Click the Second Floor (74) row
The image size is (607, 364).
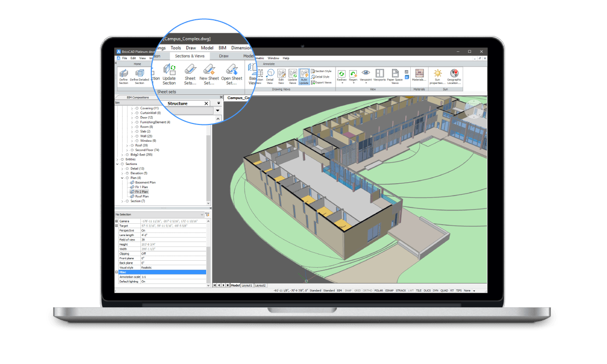coord(147,150)
